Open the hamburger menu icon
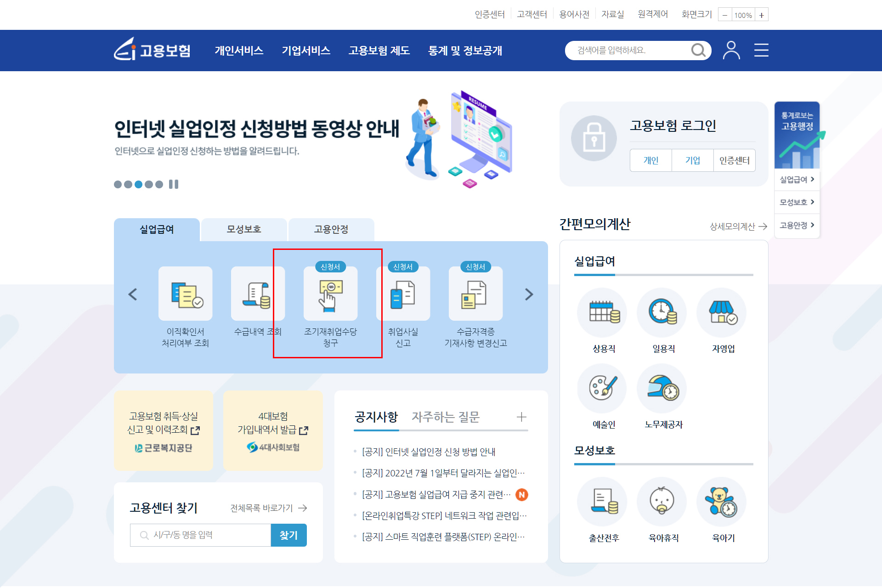Screen dimensions: 882x588 click(x=761, y=50)
